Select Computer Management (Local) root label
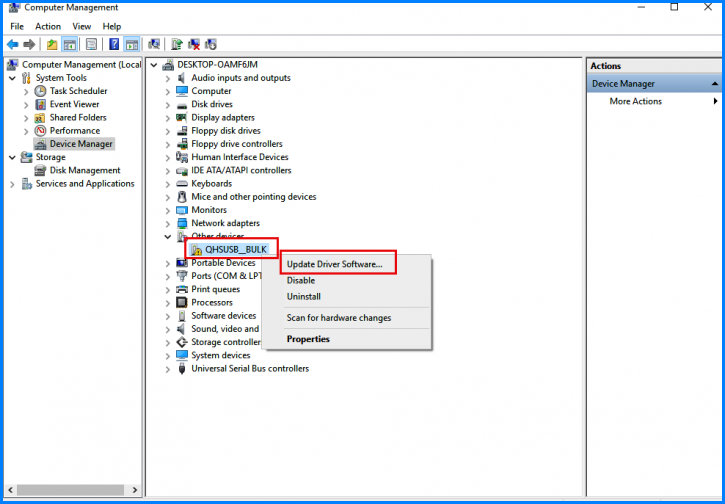The image size is (725, 504). pos(81,65)
